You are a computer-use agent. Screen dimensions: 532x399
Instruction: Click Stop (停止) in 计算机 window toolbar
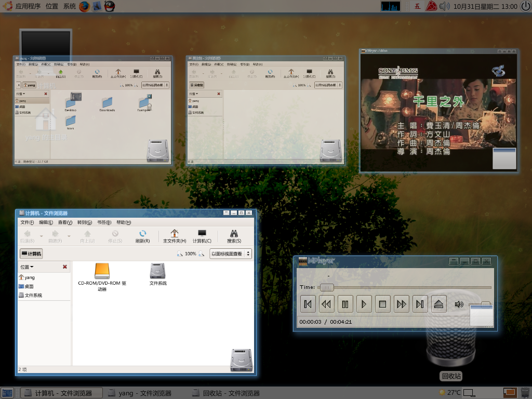[115, 236]
